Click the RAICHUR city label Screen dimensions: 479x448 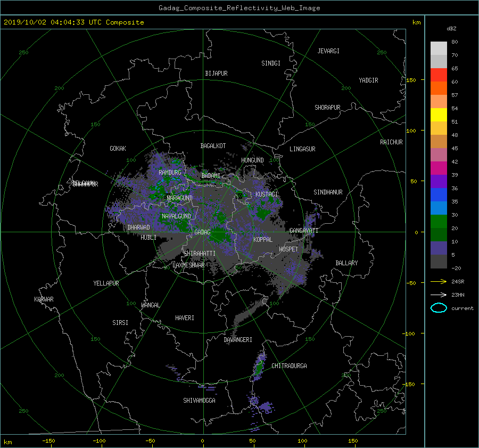391,142
